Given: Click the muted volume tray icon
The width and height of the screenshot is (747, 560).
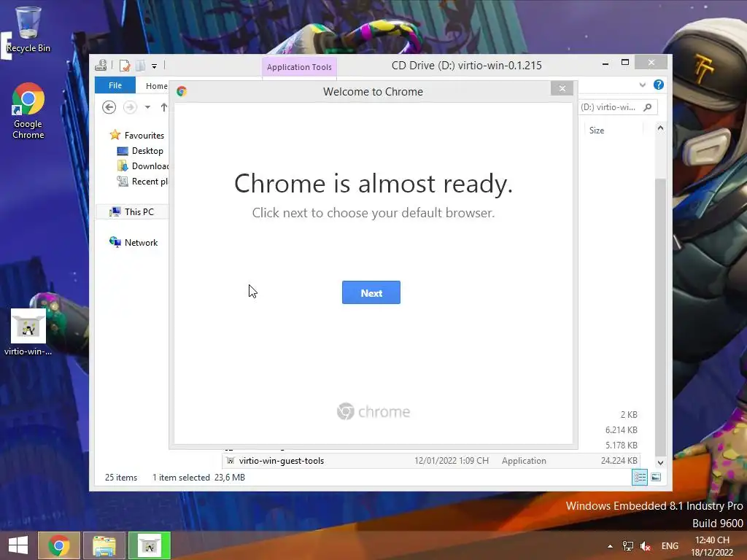Looking at the screenshot, I should tap(646, 546).
